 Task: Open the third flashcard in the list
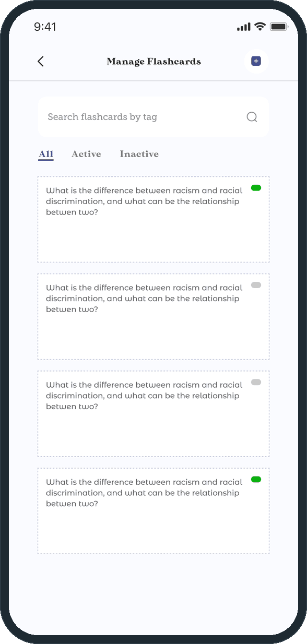click(x=153, y=413)
